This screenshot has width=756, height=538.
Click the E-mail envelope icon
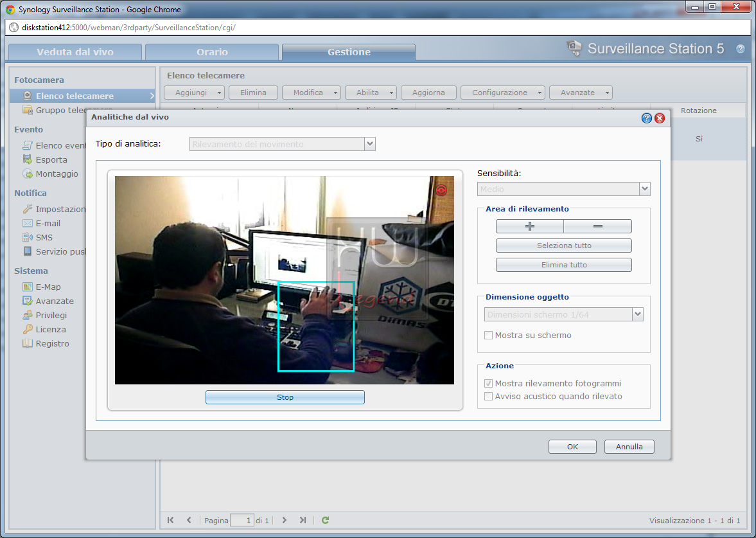(28, 224)
